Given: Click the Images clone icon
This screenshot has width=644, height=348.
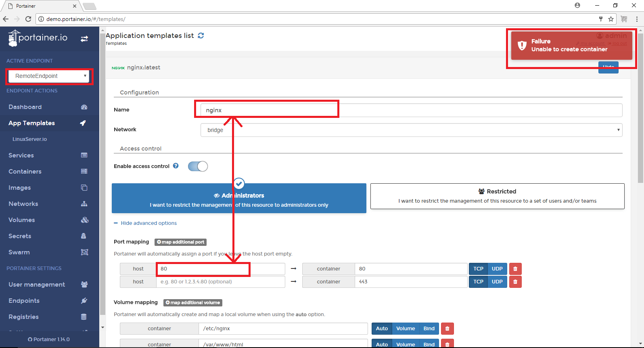Looking at the screenshot, I should click(x=84, y=188).
